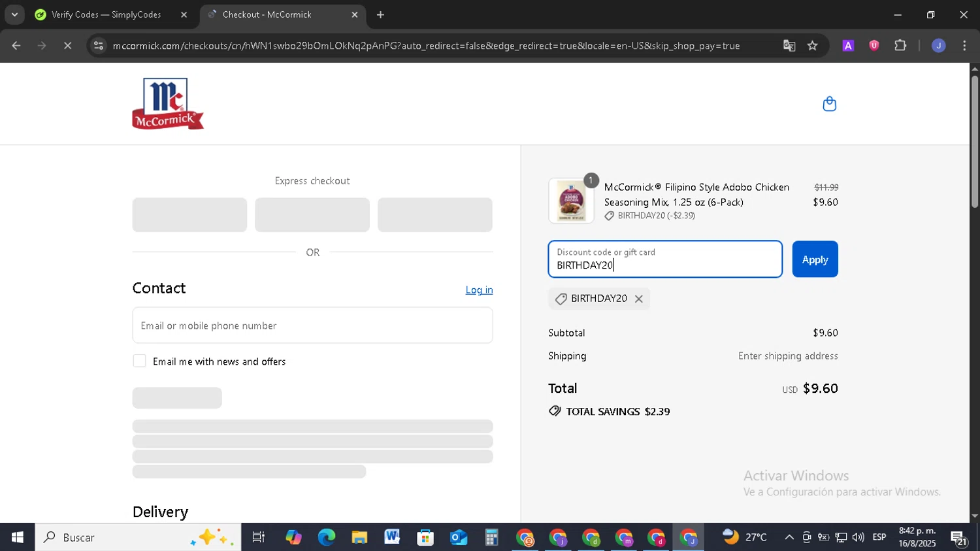Open the volume control in tray
Screen dimensions: 980x551
pyautogui.click(x=858, y=537)
